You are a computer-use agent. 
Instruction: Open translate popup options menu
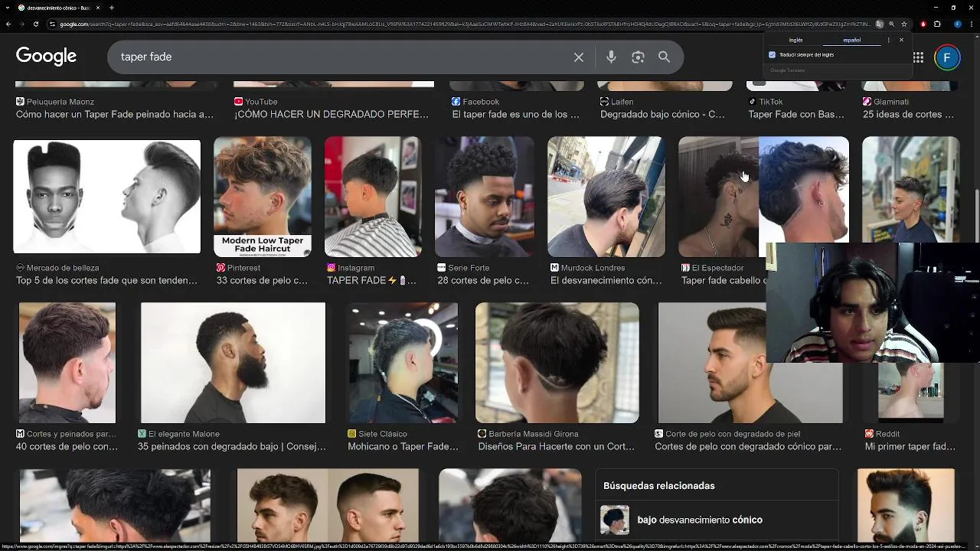point(888,40)
